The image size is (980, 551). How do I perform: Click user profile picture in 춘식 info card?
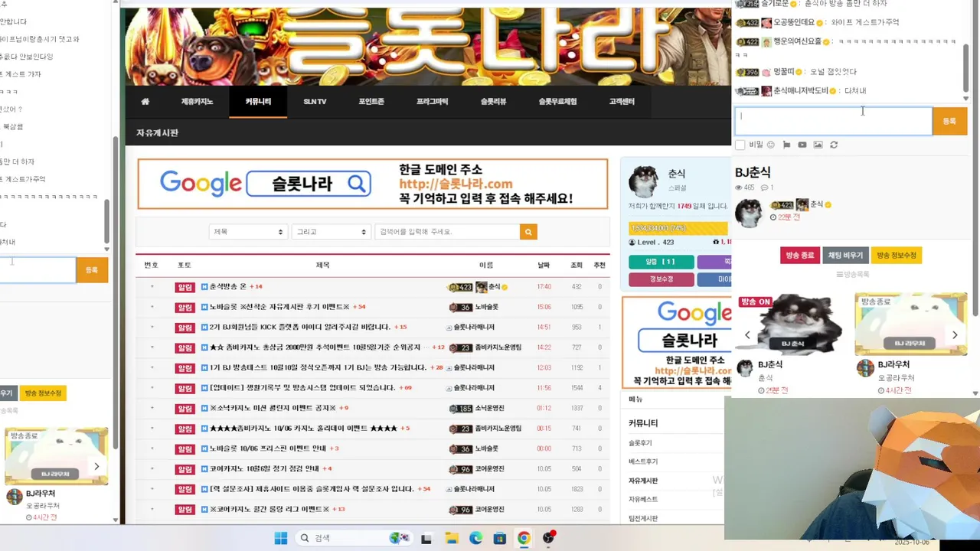click(x=643, y=181)
